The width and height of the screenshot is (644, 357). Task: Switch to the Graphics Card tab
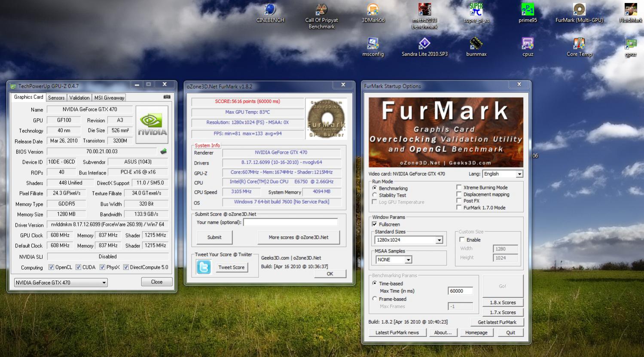28,97
